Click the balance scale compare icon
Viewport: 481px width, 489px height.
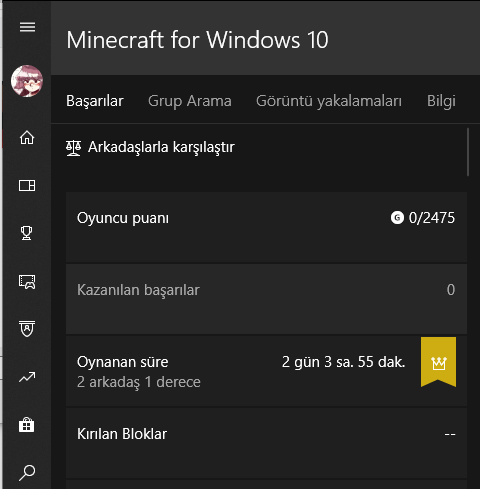pyautogui.click(x=73, y=148)
